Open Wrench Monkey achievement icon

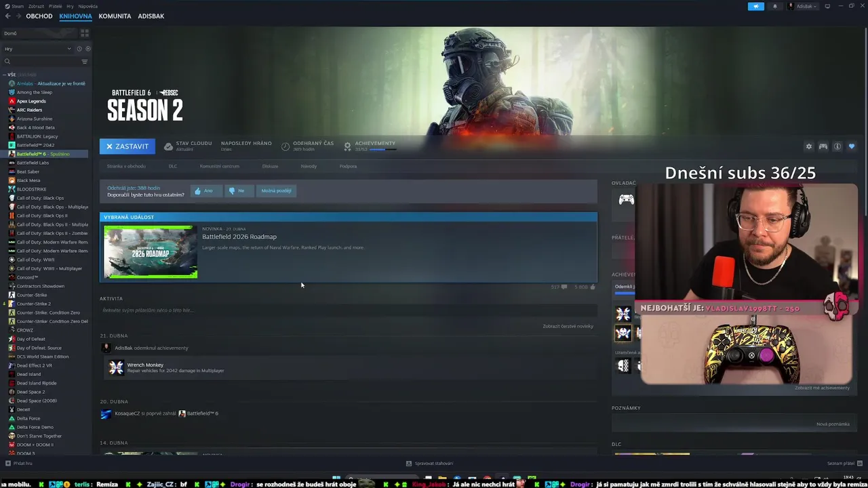tap(117, 367)
